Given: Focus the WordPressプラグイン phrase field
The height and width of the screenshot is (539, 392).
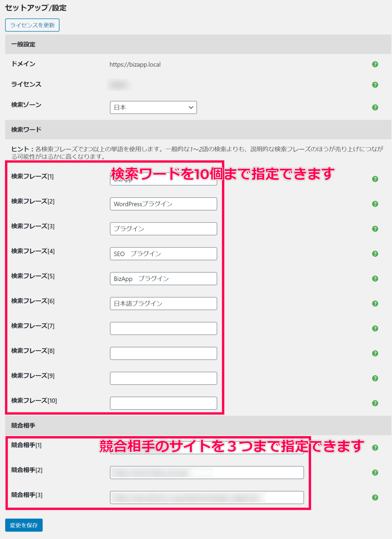Looking at the screenshot, I should point(164,204).
